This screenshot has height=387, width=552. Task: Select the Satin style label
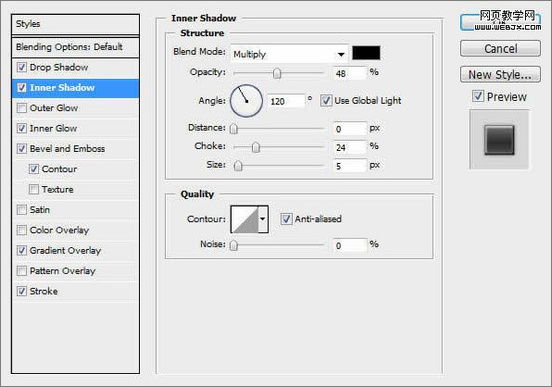[x=39, y=210]
